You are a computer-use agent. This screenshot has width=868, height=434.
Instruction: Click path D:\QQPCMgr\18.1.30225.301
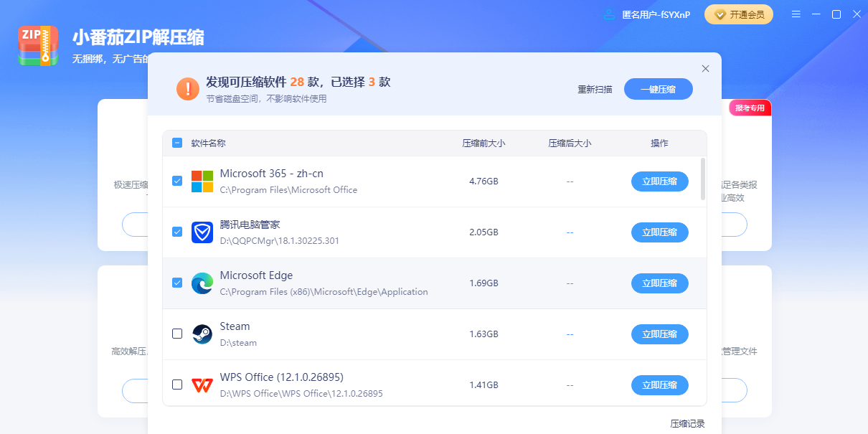click(x=279, y=241)
